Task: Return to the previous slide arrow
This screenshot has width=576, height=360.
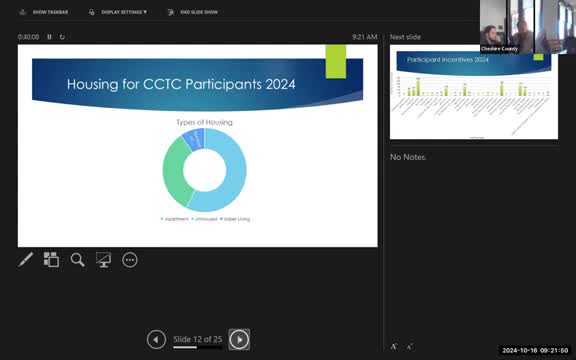Action: 156,339
